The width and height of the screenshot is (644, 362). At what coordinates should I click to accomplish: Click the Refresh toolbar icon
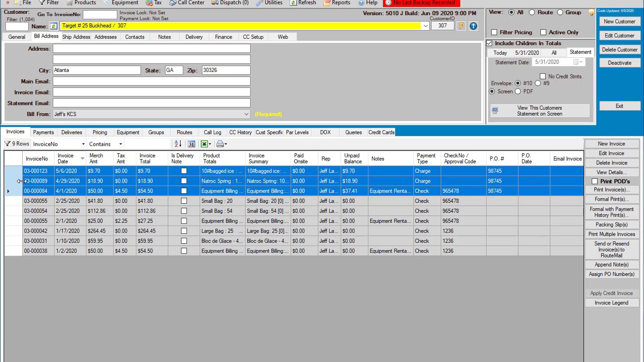click(x=293, y=3)
